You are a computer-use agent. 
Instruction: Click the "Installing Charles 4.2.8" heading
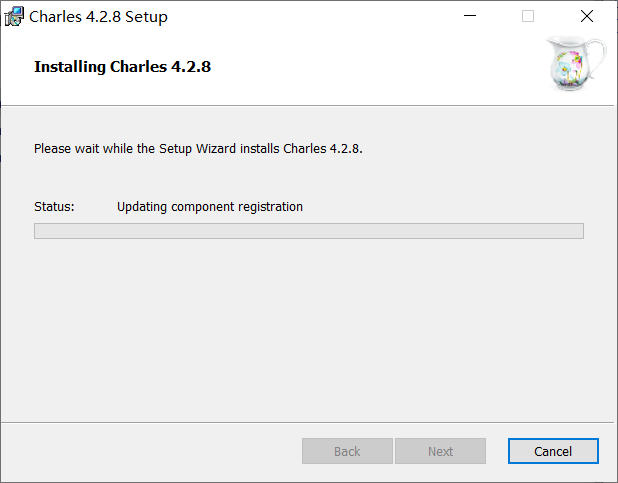tap(122, 67)
